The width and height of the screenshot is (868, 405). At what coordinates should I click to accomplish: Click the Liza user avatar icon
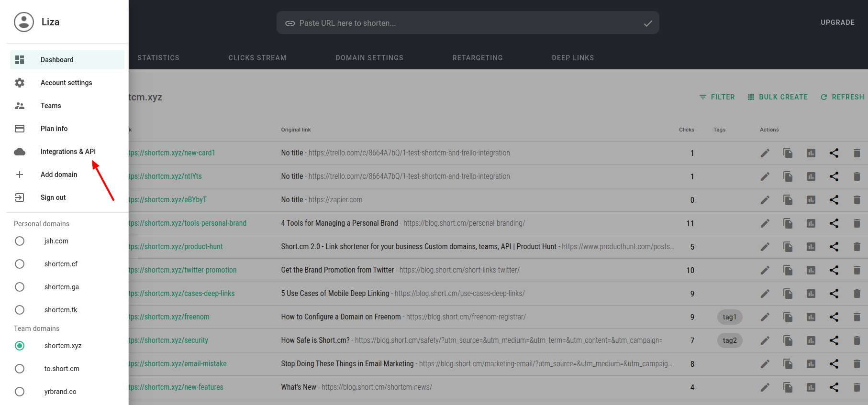pos(24,22)
